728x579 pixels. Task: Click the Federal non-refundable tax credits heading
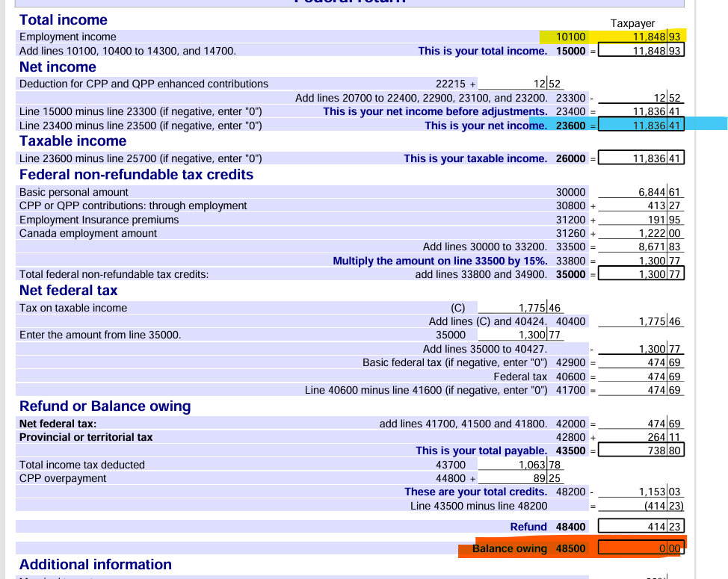tap(136, 175)
